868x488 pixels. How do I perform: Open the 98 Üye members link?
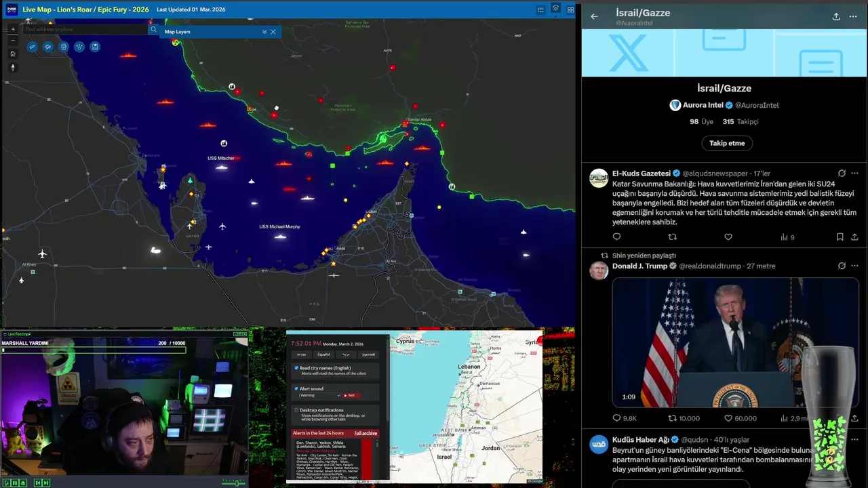(x=703, y=121)
